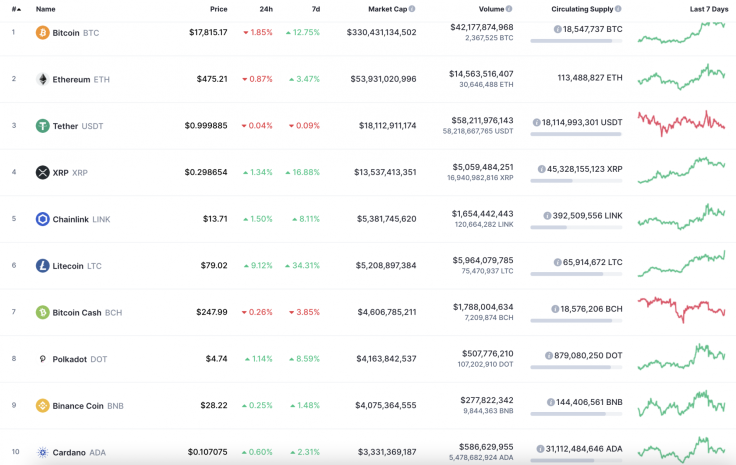Screen dimensions: 736x465
Task: Sort table by 24h change header
Action: pos(266,9)
